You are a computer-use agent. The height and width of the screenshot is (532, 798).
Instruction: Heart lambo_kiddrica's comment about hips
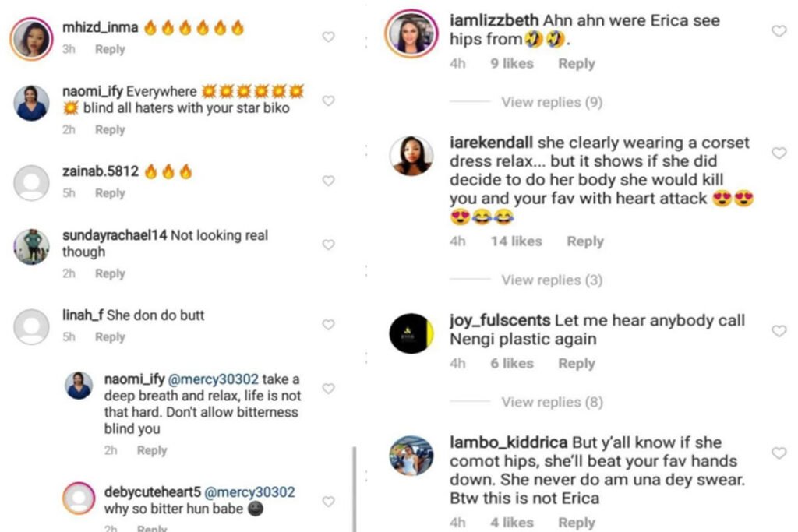[x=778, y=453]
